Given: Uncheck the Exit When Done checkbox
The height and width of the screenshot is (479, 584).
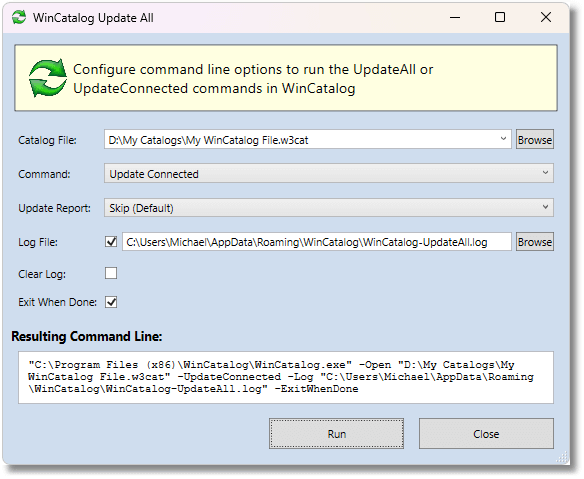Looking at the screenshot, I should pyautogui.click(x=111, y=302).
